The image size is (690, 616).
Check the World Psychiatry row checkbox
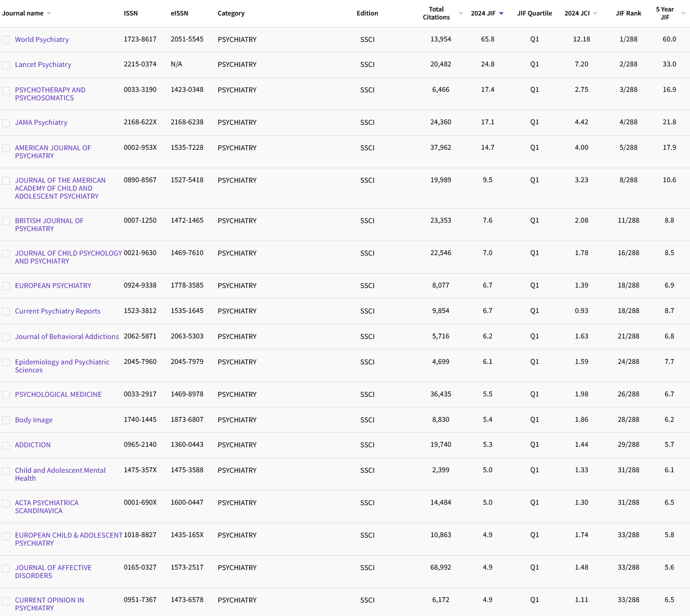pos(6,40)
